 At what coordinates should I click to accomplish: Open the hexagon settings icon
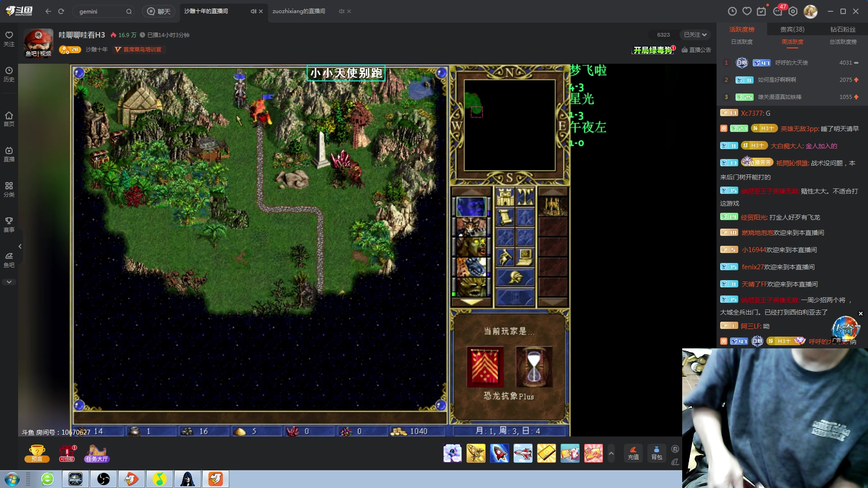[x=793, y=11]
